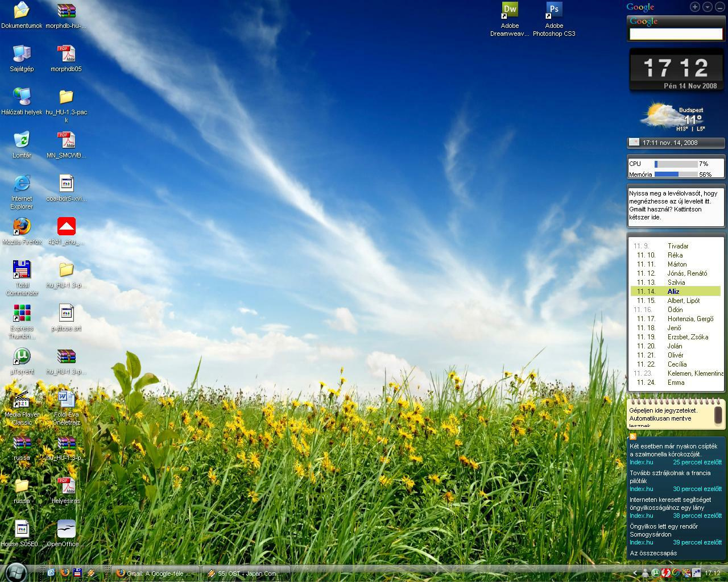Select name day row 11. 17. Hortenzia, Gergő

pyautogui.click(x=676, y=319)
